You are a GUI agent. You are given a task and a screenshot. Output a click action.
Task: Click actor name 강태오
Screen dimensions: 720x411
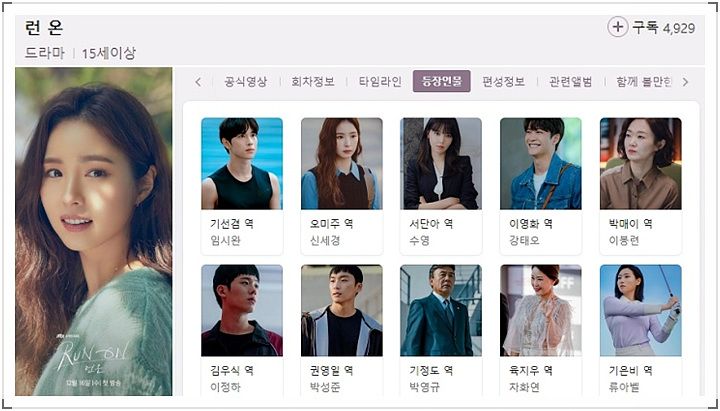pos(524,241)
